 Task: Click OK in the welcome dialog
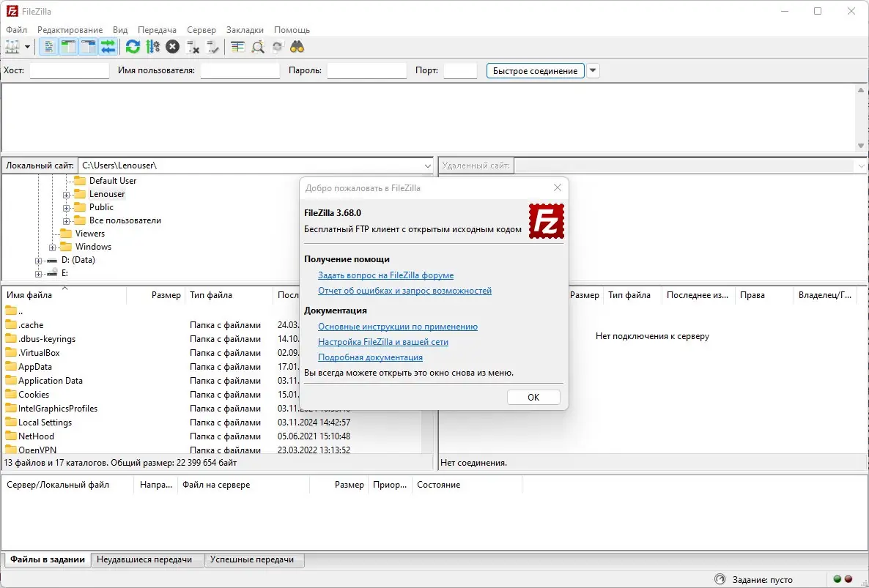click(x=533, y=397)
